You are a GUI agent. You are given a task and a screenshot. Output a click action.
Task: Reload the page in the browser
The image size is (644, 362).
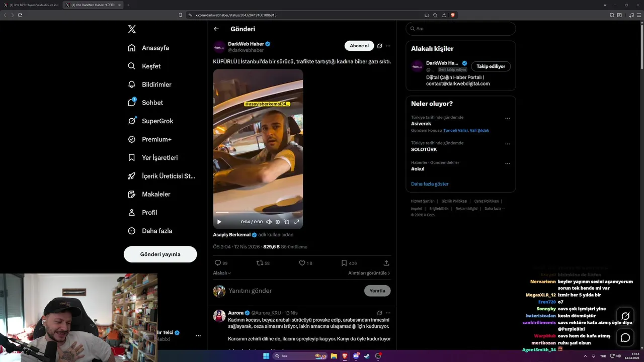[x=20, y=15]
